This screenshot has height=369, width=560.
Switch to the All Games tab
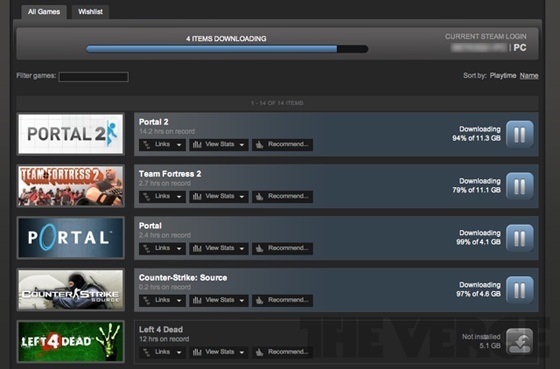pos(44,12)
